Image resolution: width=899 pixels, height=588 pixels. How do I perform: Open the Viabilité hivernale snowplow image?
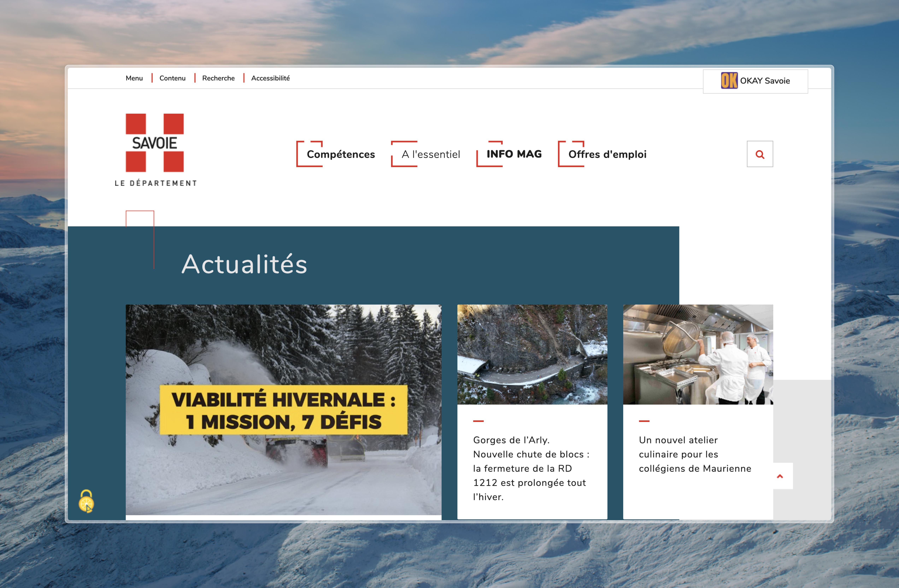coord(283,409)
